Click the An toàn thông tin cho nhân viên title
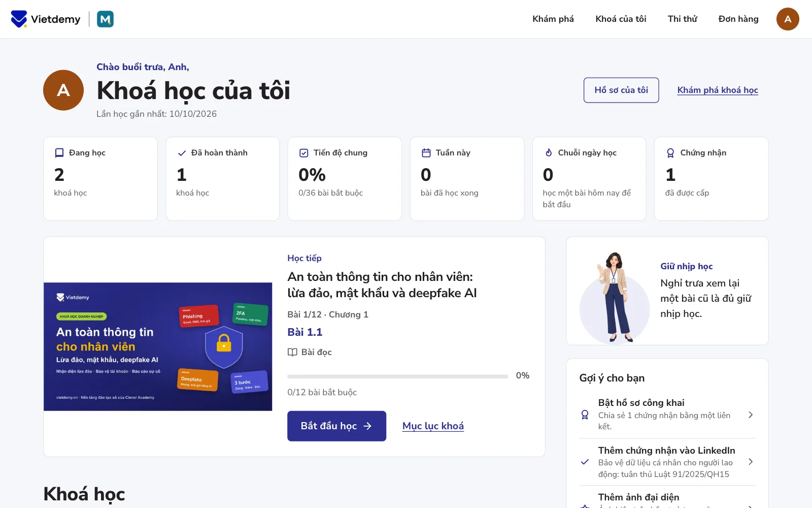 (382, 285)
